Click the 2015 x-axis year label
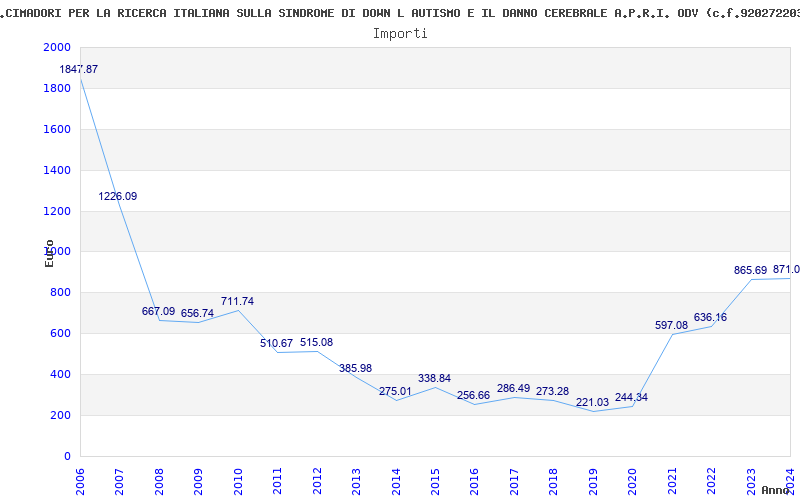This screenshot has height=500, width=800. coord(435,482)
